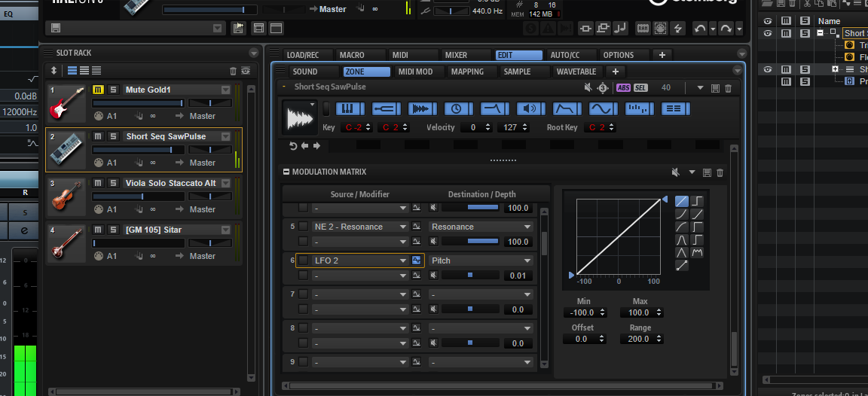
Task: Open the Voice Control section icon
Action: [x=350, y=108]
